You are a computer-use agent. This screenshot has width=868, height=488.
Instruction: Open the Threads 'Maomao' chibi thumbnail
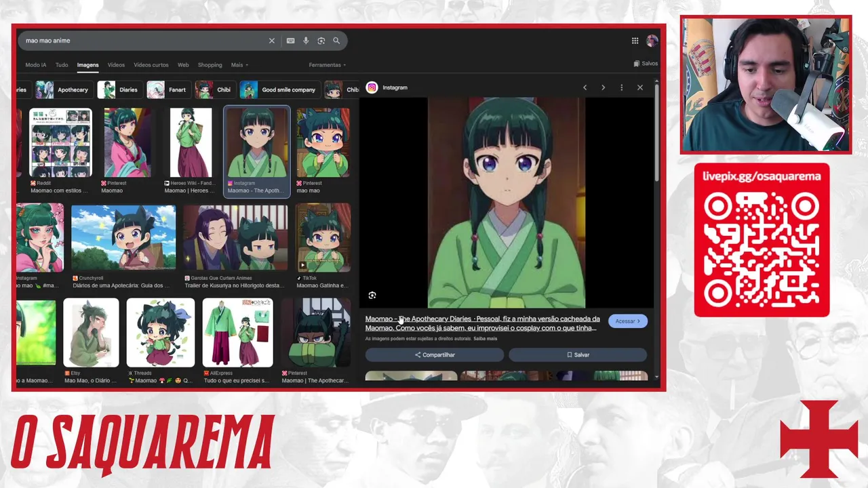(161, 333)
